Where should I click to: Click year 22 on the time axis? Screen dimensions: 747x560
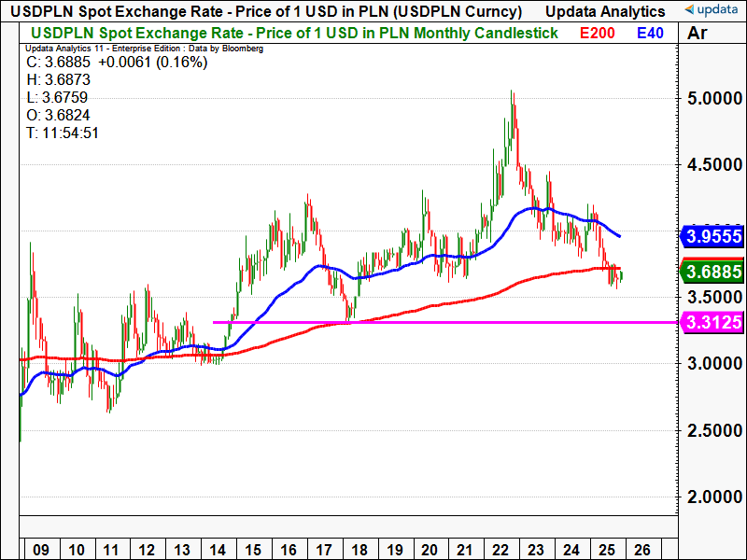[x=499, y=551]
